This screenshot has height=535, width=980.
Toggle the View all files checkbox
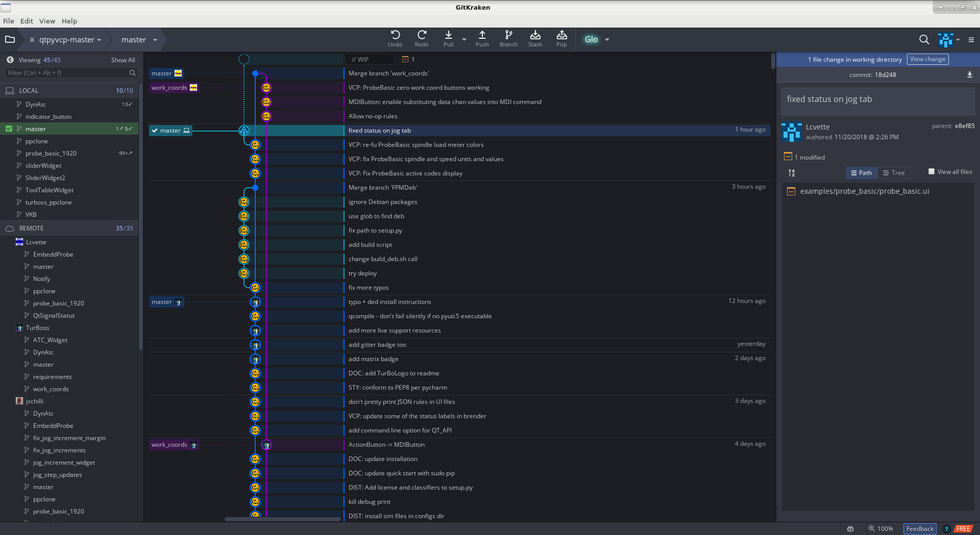tap(932, 171)
